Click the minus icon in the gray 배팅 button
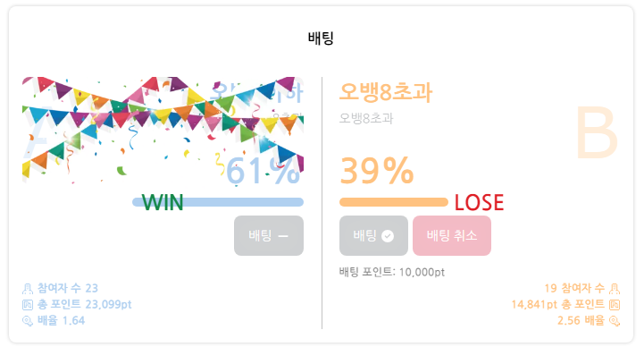Screen dimensions: 644x347 283,236
